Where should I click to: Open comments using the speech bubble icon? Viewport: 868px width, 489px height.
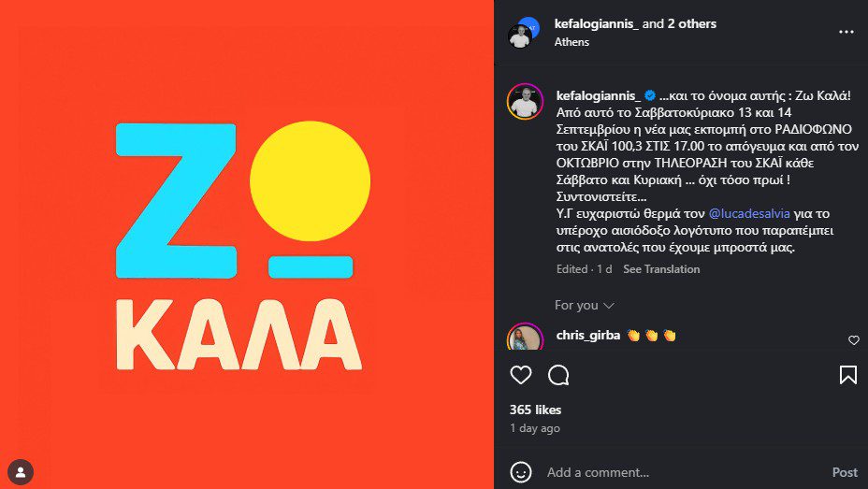click(558, 375)
